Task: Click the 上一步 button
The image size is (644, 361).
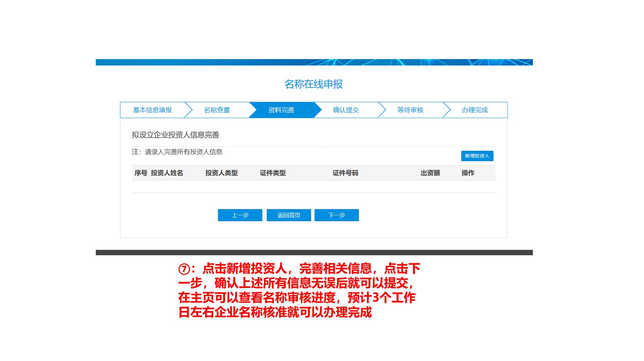Action: [x=240, y=215]
